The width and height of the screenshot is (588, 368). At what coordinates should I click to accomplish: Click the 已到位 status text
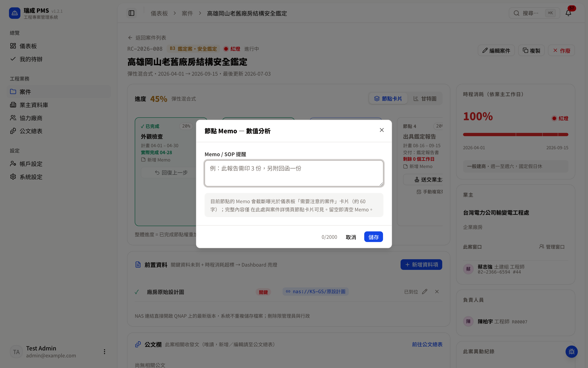[x=411, y=292]
